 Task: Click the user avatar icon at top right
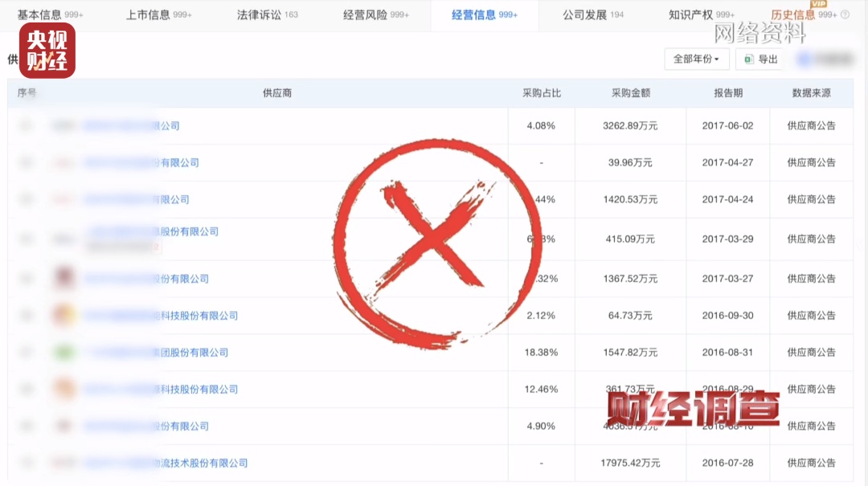[x=803, y=59]
